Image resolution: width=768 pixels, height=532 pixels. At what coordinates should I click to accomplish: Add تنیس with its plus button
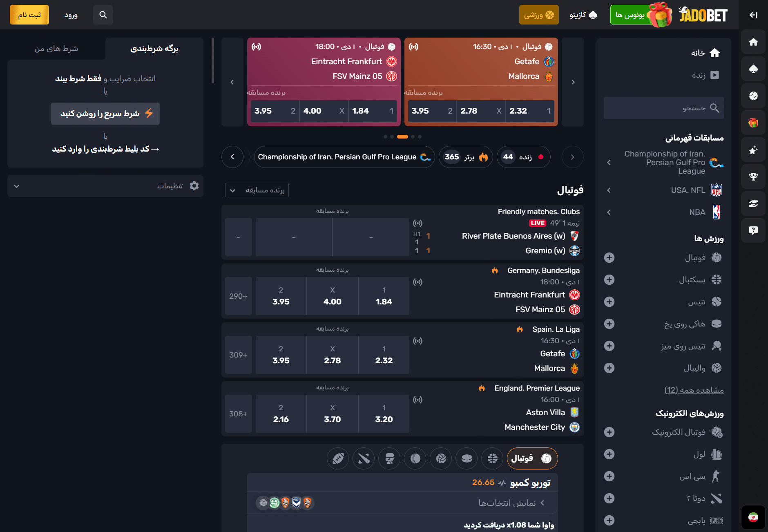pos(609,302)
